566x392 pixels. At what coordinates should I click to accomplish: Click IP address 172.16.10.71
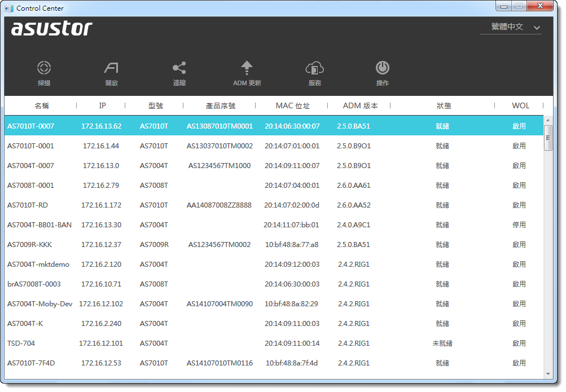pyautogui.click(x=101, y=284)
